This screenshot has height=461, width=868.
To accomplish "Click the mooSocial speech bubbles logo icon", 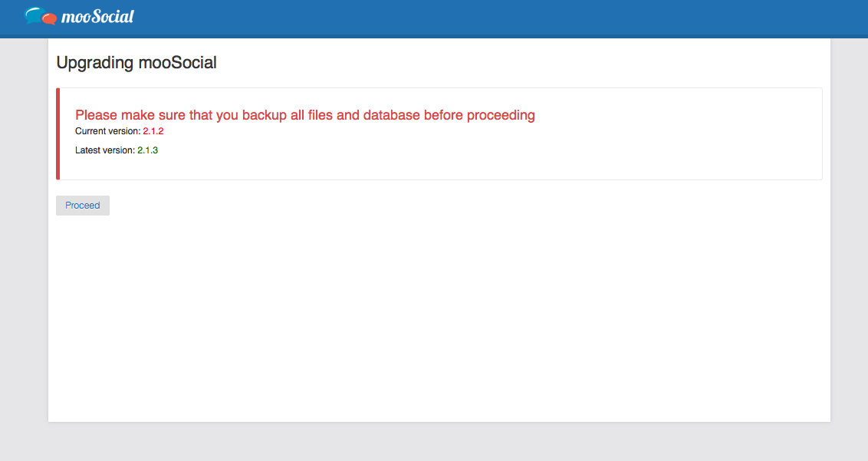I will (41, 15).
